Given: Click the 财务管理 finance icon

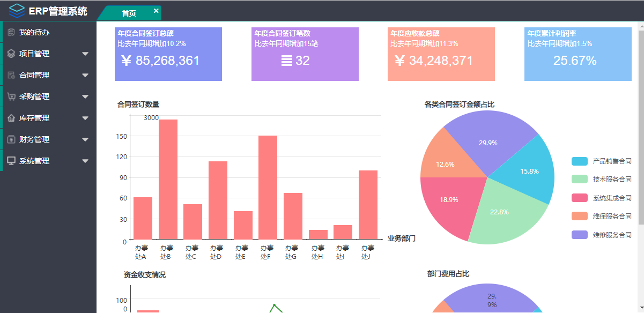Looking at the screenshot, I should pos(11,139).
